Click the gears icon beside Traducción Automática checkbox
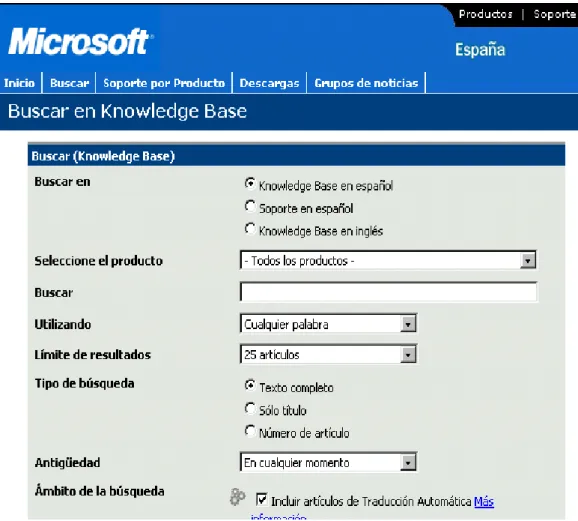578x521 pixels. click(x=237, y=497)
